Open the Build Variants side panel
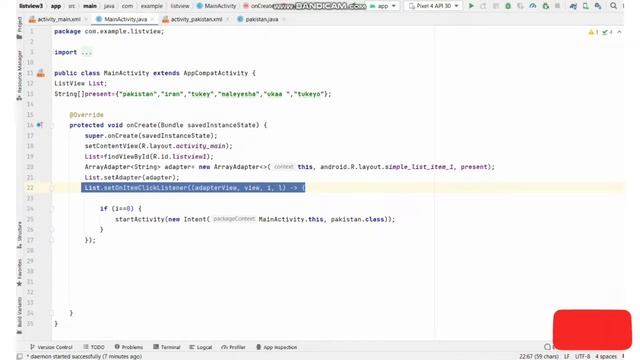 point(19,316)
